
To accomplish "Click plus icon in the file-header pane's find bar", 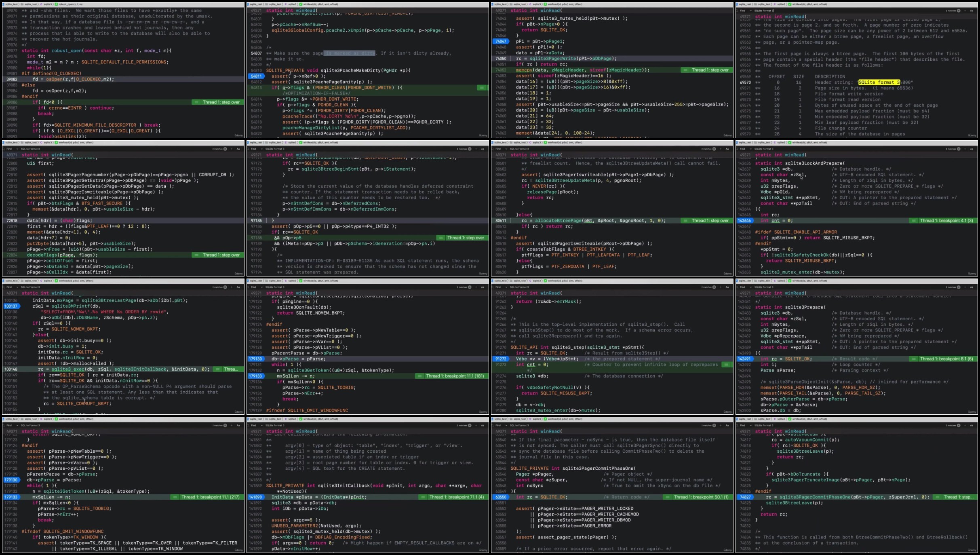I will point(965,11).
